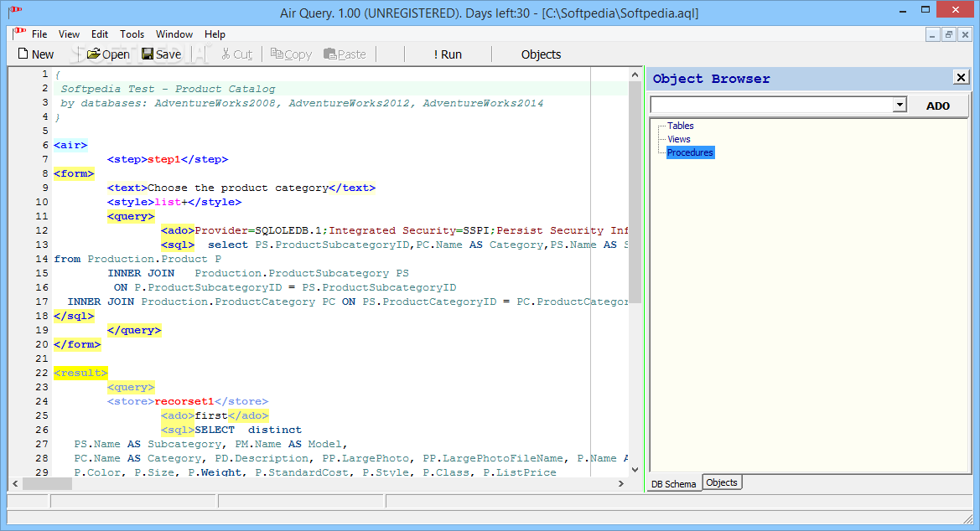This screenshot has width=980, height=531.
Task: Close the inner document window
Action: 965,35
